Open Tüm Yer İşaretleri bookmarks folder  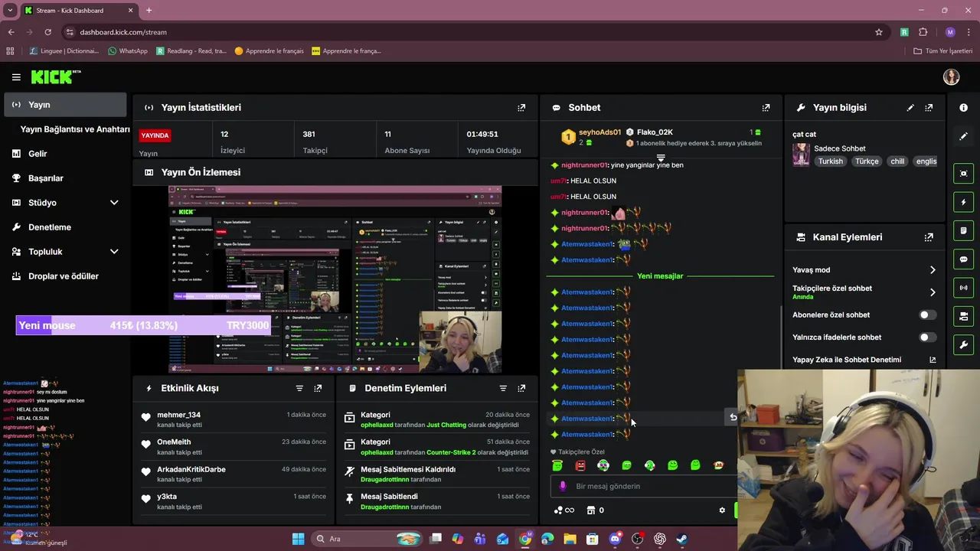click(x=942, y=51)
